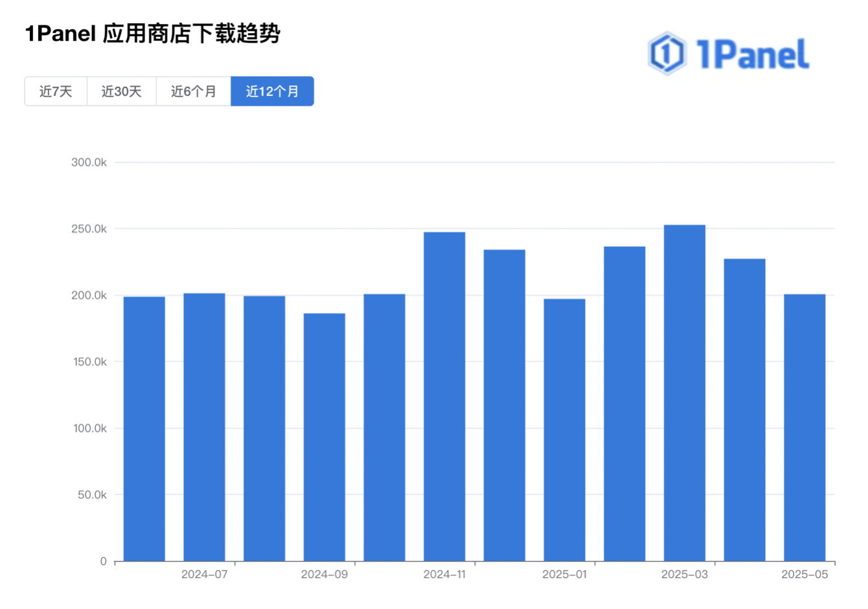The width and height of the screenshot is (868, 609).
Task: Switch to the 近6个月 tab
Action: 193,91
